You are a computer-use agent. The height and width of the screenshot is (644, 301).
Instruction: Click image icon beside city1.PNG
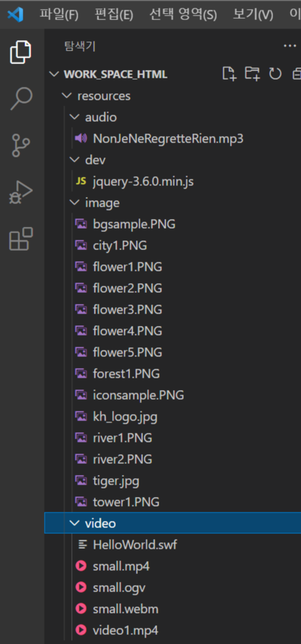81,246
